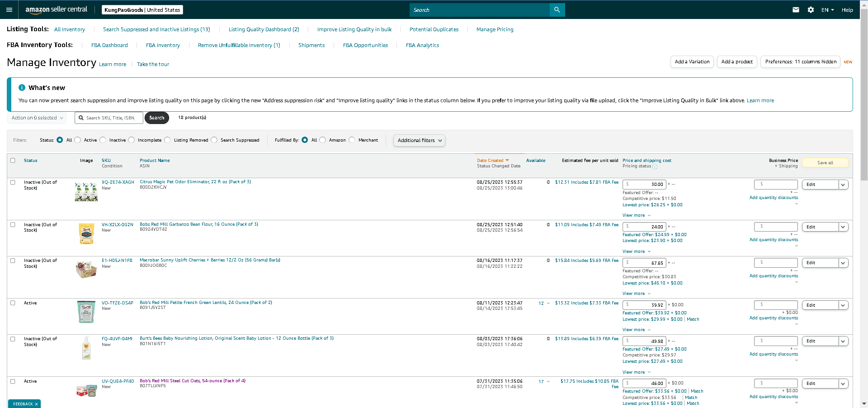
Task: Open the EN language dropdown
Action: pos(827,10)
